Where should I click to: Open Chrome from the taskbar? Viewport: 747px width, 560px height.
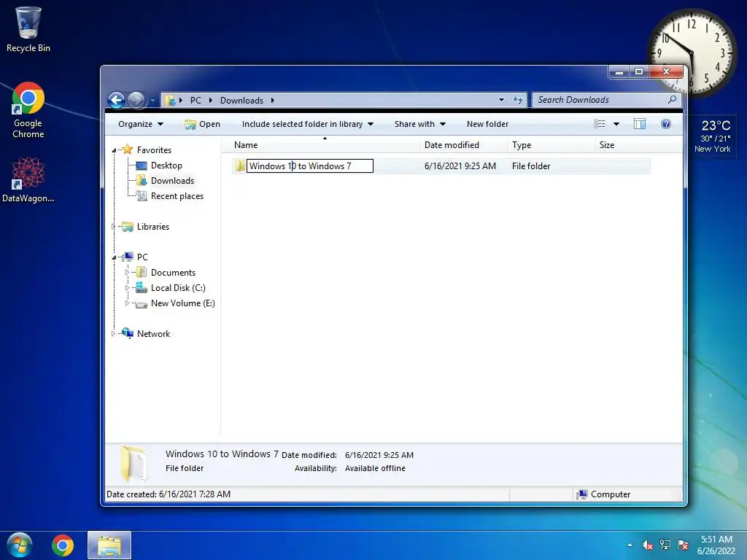(63, 545)
